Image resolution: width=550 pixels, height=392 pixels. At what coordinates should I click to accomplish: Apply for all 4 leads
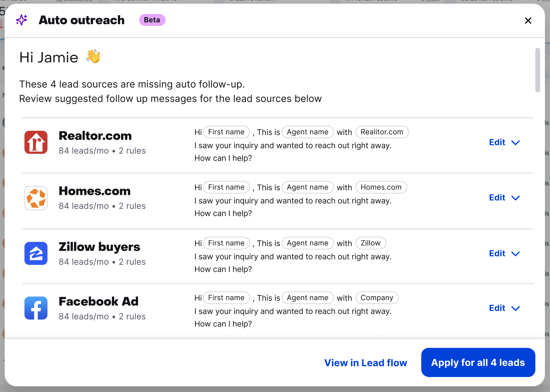(478, 362)
